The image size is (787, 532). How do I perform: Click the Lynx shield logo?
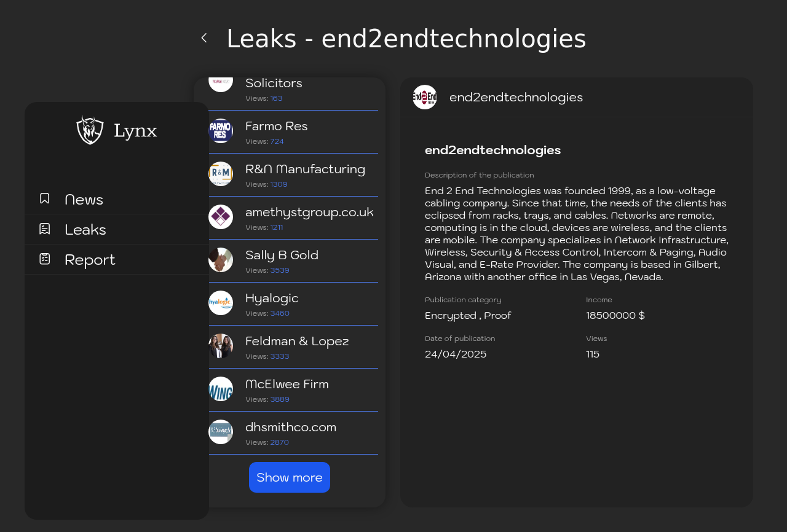point(90,130)
